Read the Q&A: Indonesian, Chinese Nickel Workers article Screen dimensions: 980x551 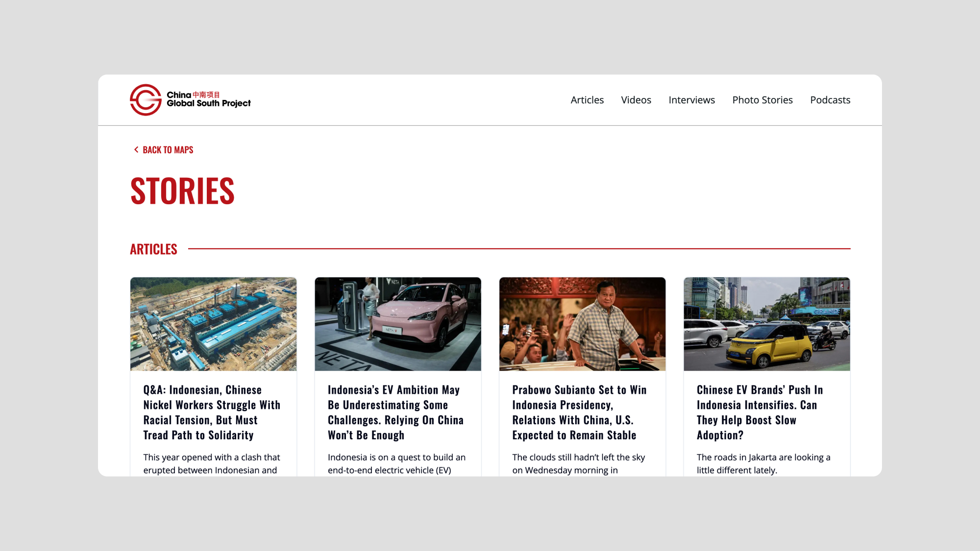[212, 412]
